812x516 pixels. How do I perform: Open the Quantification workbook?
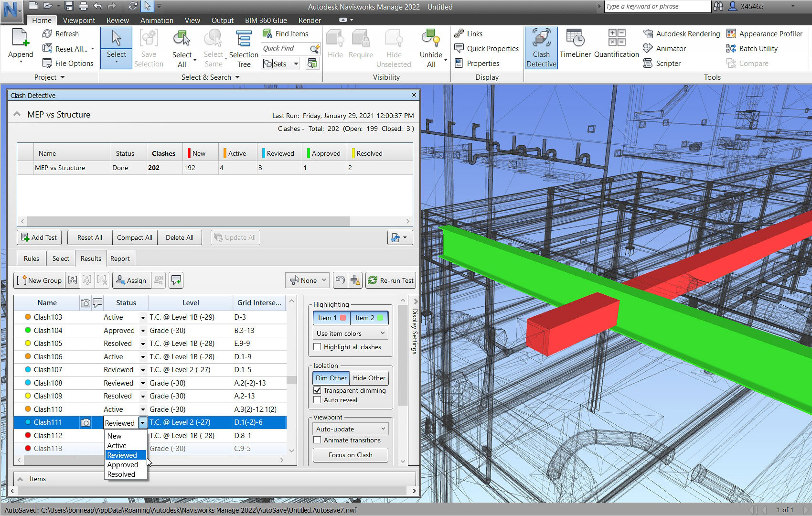(x=617, y=44)
